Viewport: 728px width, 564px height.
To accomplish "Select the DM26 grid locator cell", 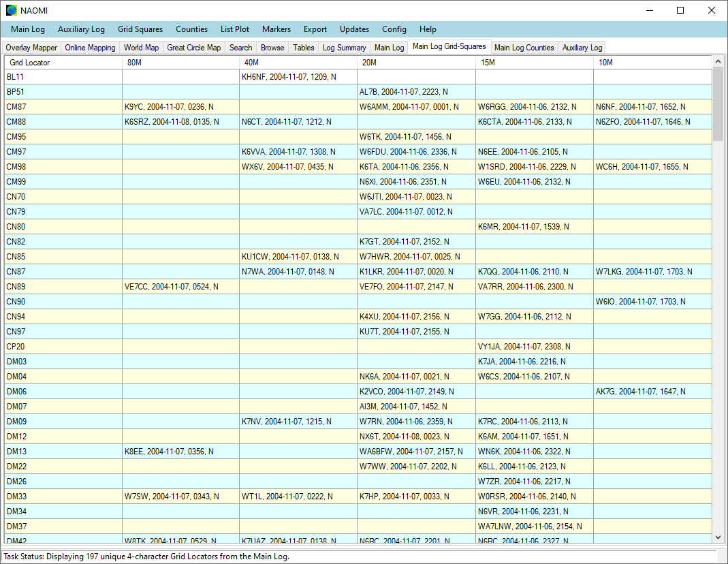I will point(63,482).
